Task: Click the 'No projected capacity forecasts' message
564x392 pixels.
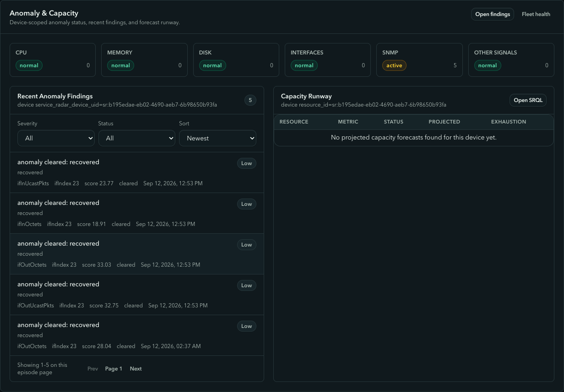Action: click(x=414, y=137)
